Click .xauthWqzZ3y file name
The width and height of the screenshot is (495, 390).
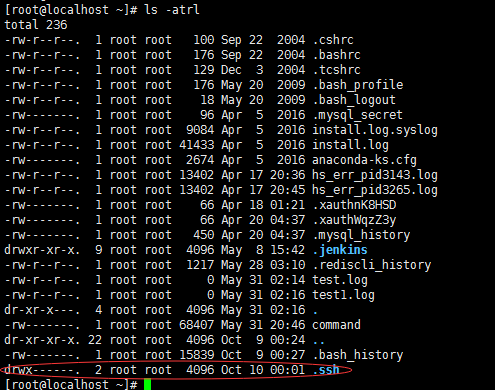pos(354,220)
